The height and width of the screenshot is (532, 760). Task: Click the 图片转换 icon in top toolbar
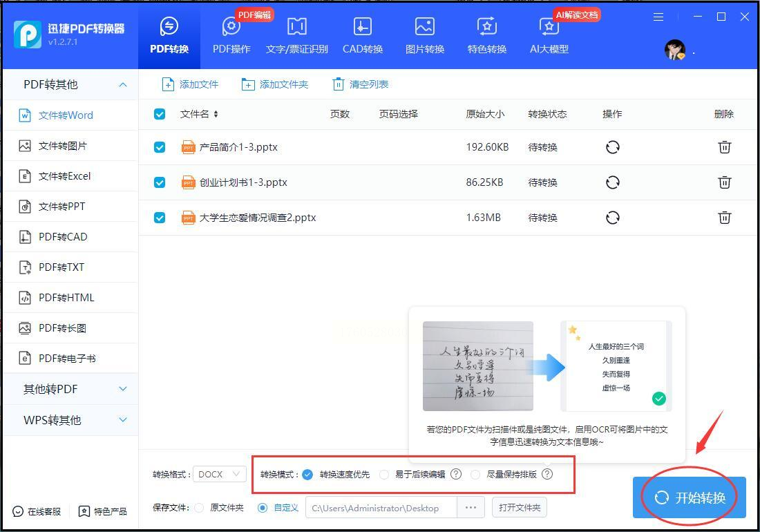424,28
